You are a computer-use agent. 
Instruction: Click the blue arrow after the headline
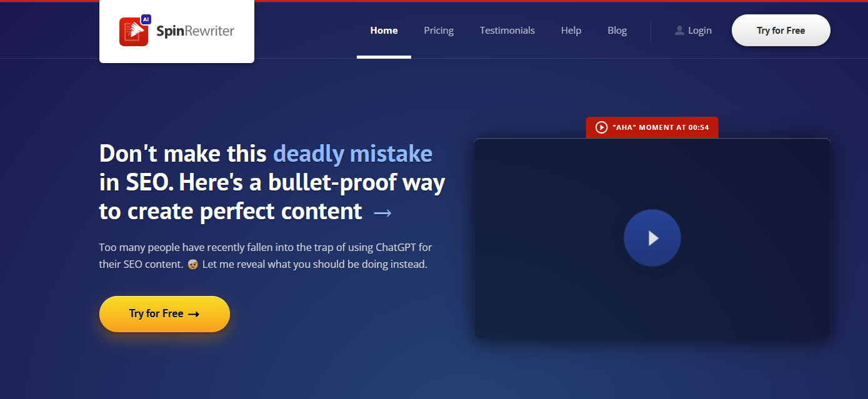[x=382, y=213]
